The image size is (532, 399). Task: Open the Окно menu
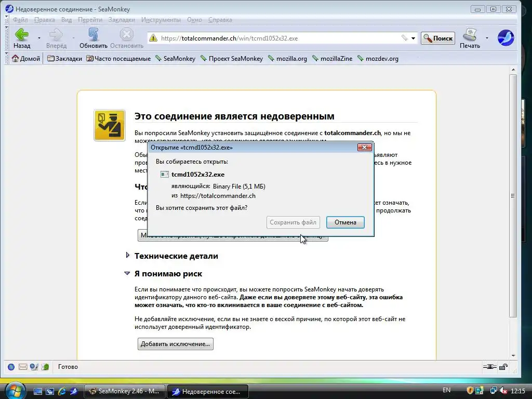(194, 20)
